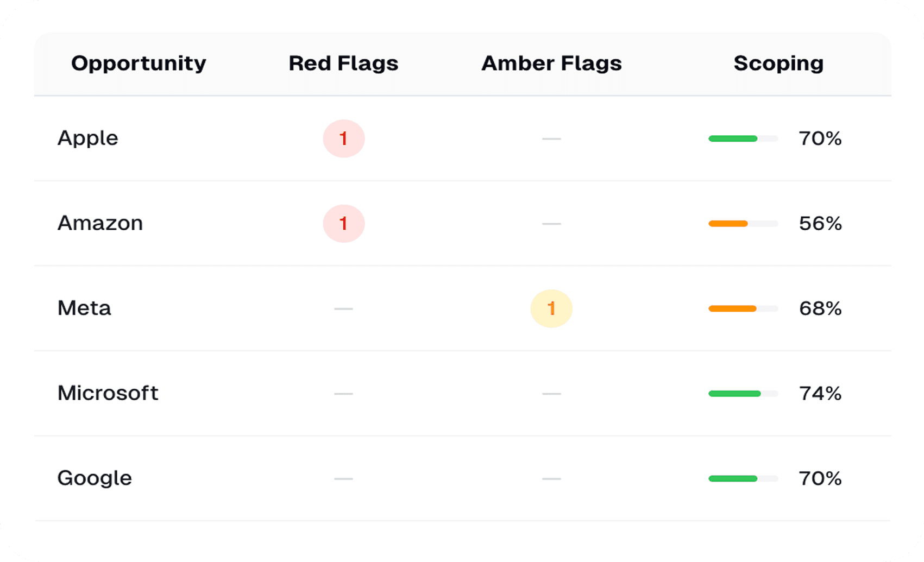The height and width of the screenshot is (562, 924).
Task: Select the Google opportunity name
Action: click(95, 478)
